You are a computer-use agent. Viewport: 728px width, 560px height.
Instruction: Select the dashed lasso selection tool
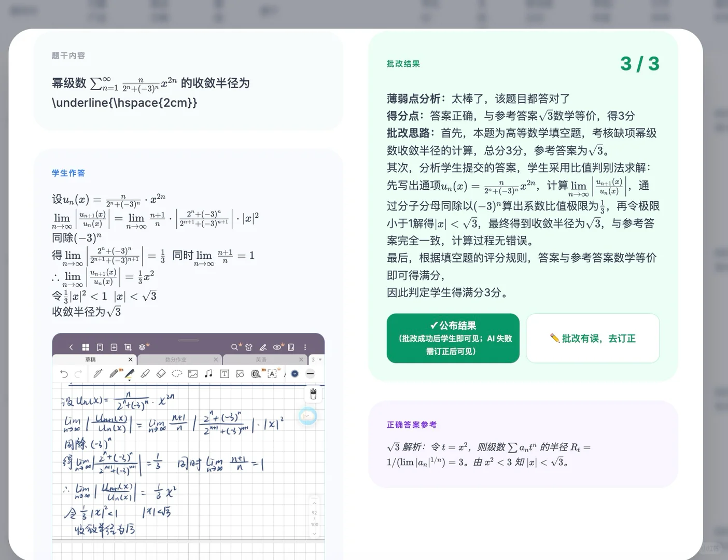177,373
